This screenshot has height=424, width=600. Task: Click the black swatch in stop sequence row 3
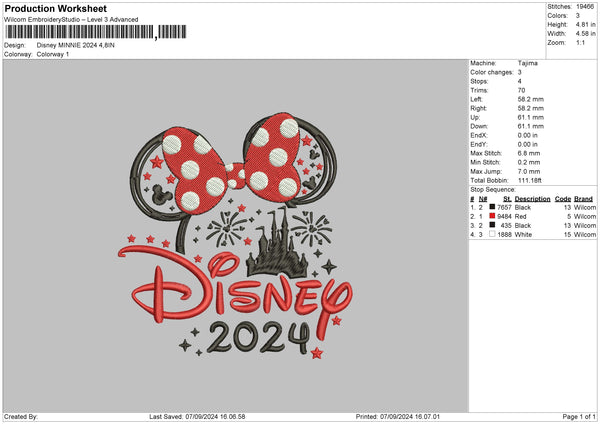tap(492, 225)
